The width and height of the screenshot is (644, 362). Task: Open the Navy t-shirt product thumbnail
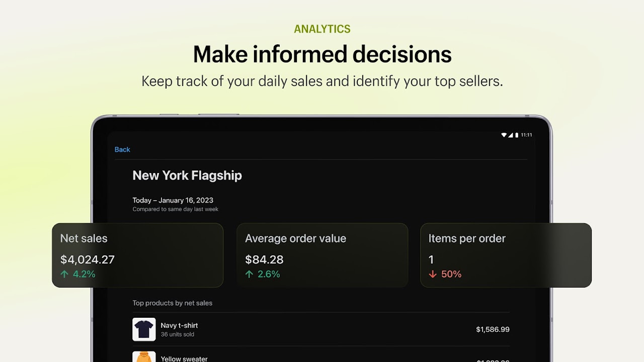144,329
